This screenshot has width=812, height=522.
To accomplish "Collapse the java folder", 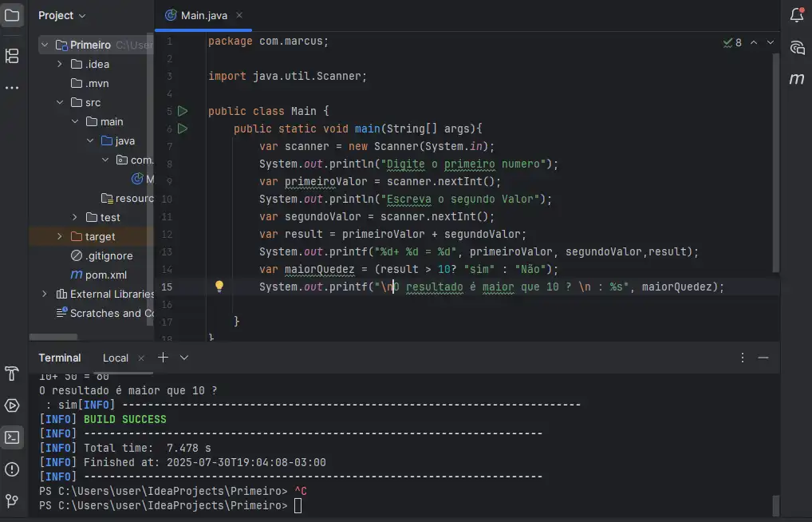I will 90,141.
